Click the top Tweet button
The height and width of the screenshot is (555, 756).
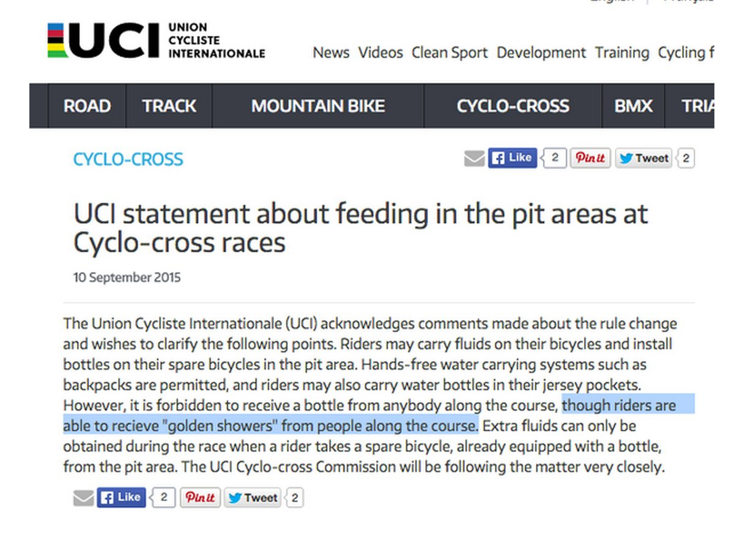643,158
